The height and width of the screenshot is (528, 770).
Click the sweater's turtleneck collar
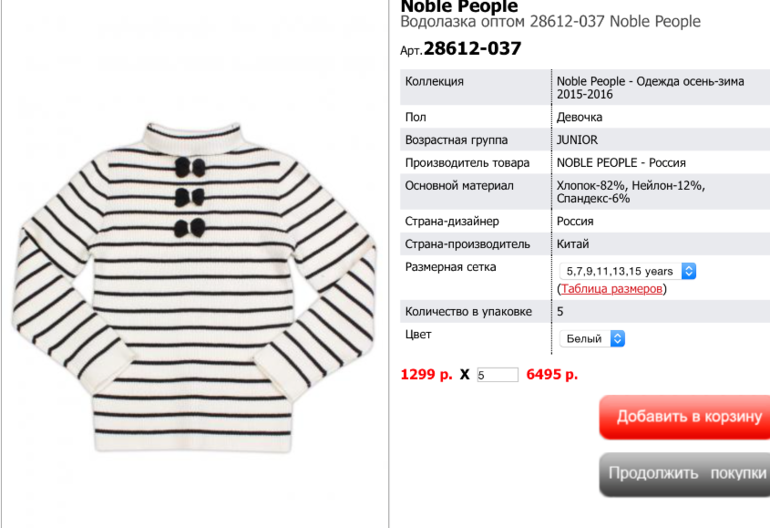(193, 136)
